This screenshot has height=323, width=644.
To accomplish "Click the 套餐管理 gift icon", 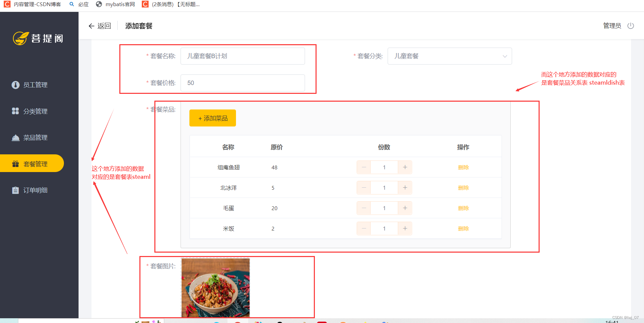I will pos(15,164).
